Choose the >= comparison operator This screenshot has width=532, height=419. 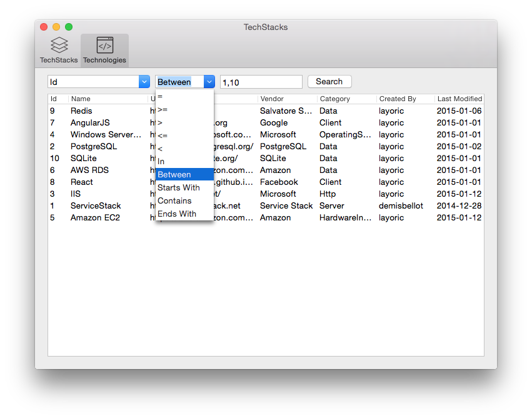(x=161, y=109)
